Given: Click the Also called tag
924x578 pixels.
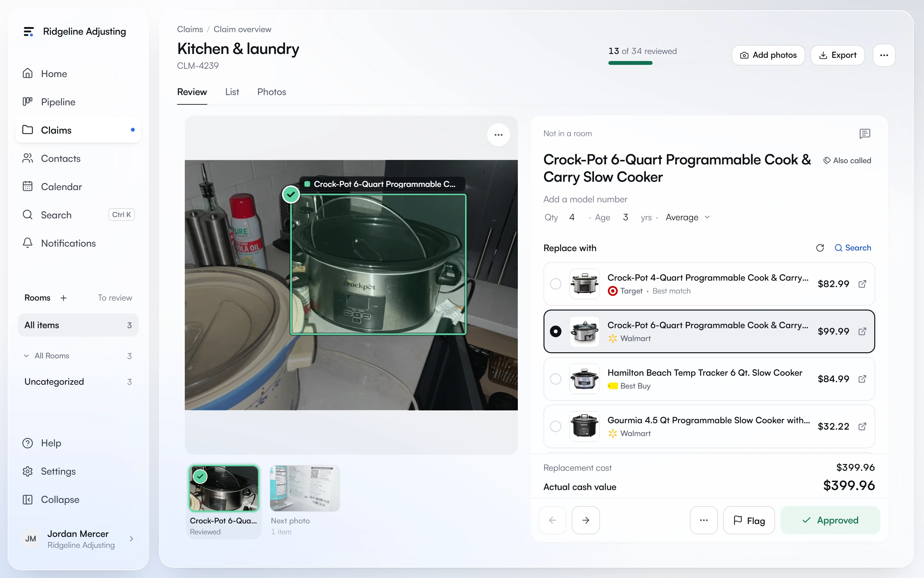Looking at the screenshot, I should [x=847, y=161].
